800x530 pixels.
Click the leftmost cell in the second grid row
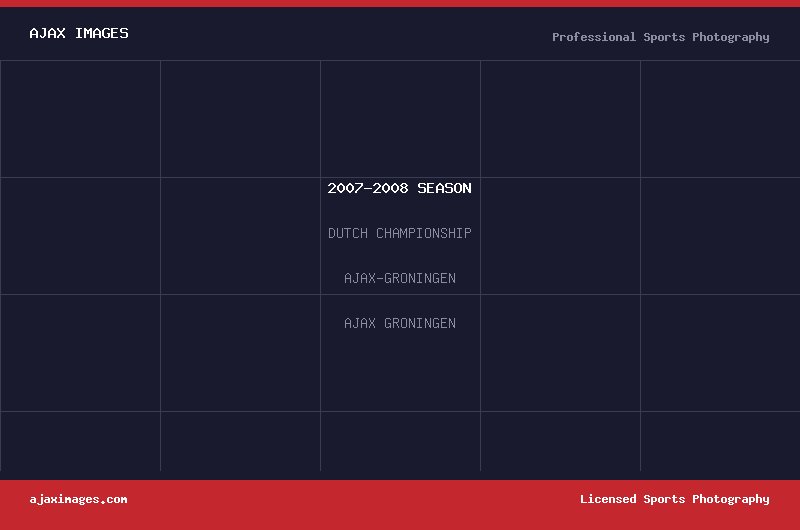point(80,236)
